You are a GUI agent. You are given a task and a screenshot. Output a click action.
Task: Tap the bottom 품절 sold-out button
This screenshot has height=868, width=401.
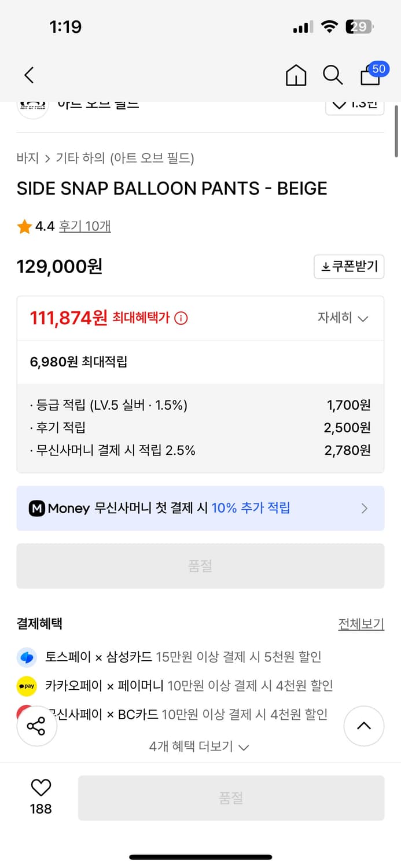click(x=231, y=798)
